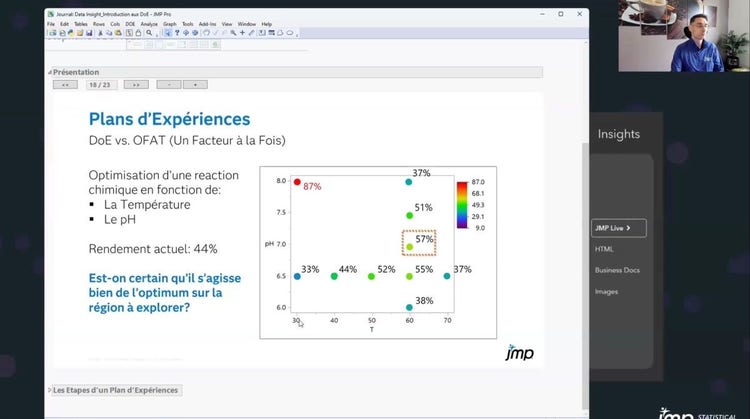Click the Save icon in toolbar
Screen dimensions: 750x419
coord(89,33)
